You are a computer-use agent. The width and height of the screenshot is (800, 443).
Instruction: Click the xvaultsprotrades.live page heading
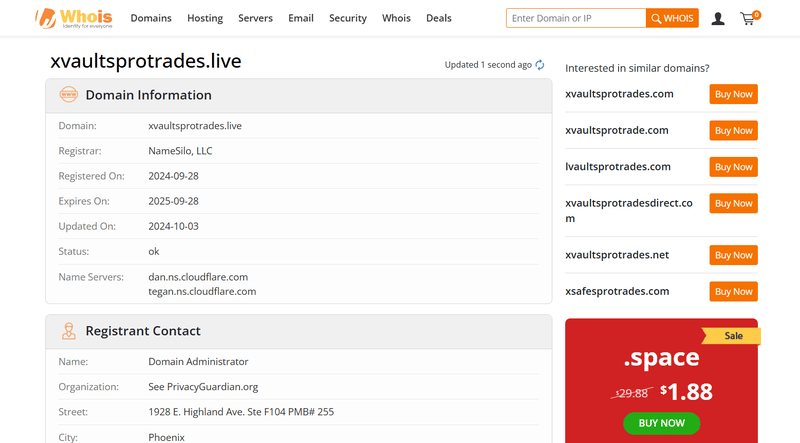tap(146, 61)
